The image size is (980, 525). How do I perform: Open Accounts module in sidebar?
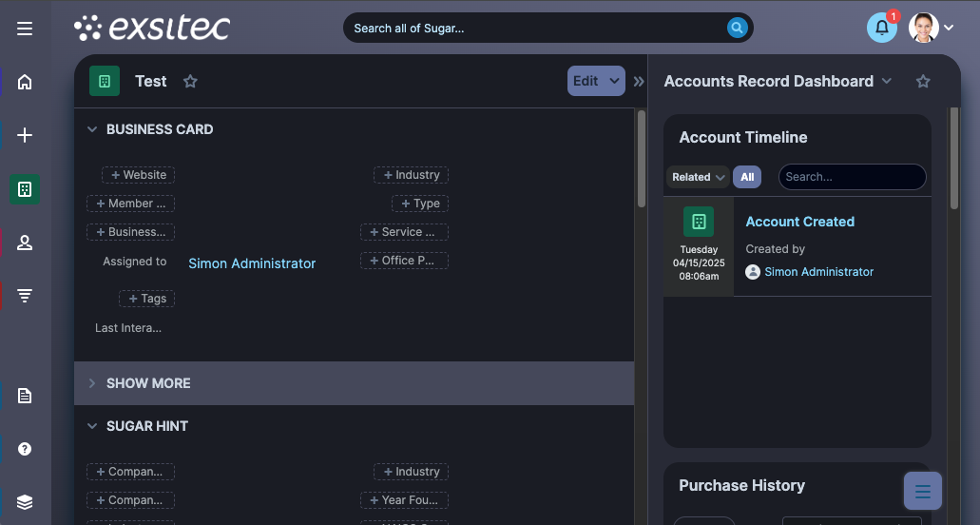coord(25,189)
